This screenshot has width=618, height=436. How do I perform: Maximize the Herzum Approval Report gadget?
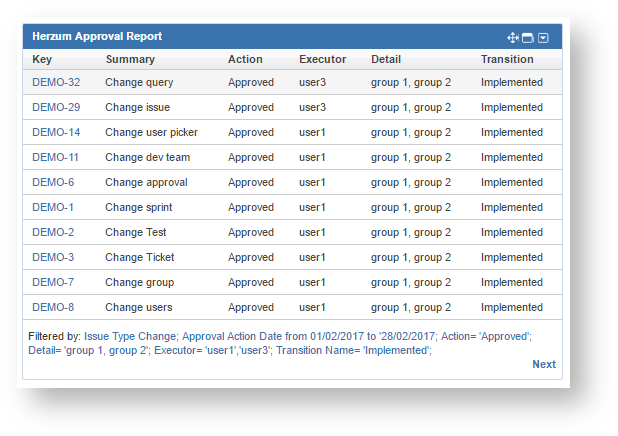point(528,37)
